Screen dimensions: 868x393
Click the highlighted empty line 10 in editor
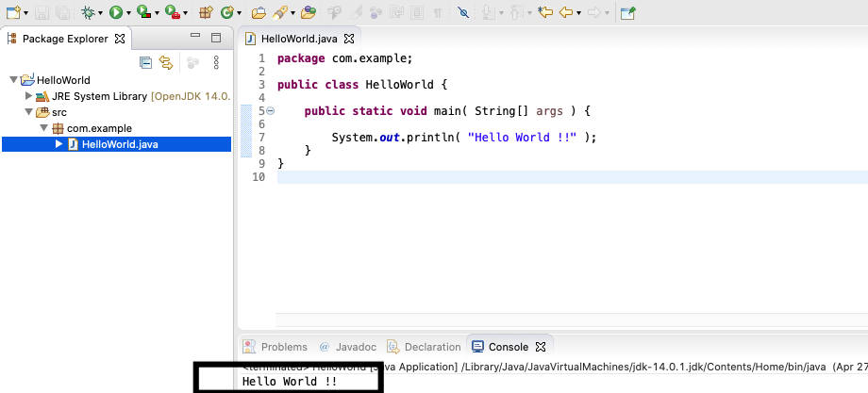click(x=573, y=177)
